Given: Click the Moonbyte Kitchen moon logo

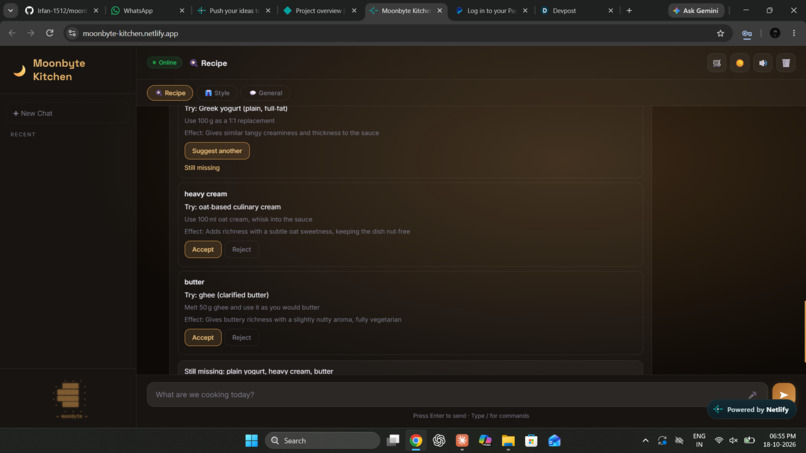Looking at the screenshot, I should pos(20,70).
